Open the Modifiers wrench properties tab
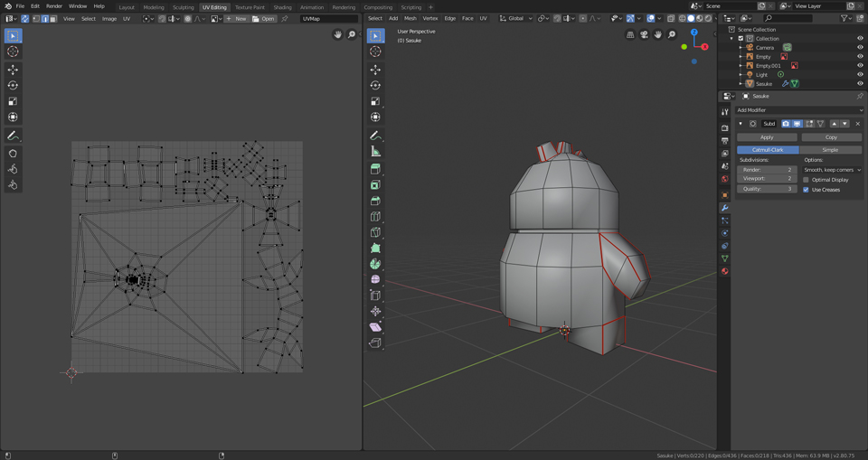The image size is (868, 460). 725,208
